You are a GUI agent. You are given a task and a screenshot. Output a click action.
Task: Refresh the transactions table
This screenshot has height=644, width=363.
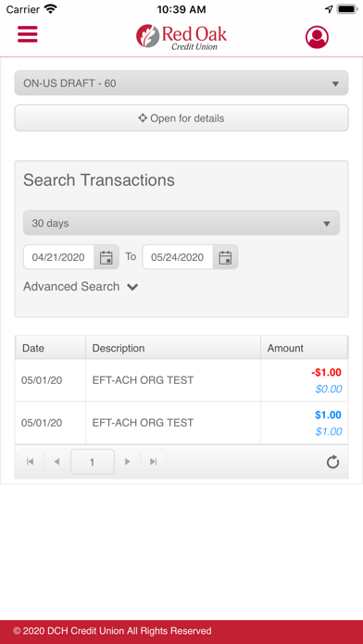332,463
